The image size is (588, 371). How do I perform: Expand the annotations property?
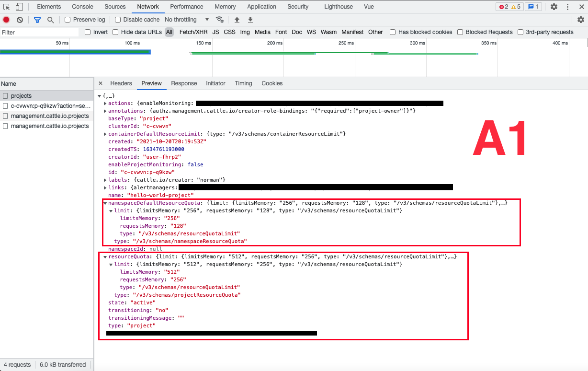coord(105,111)
